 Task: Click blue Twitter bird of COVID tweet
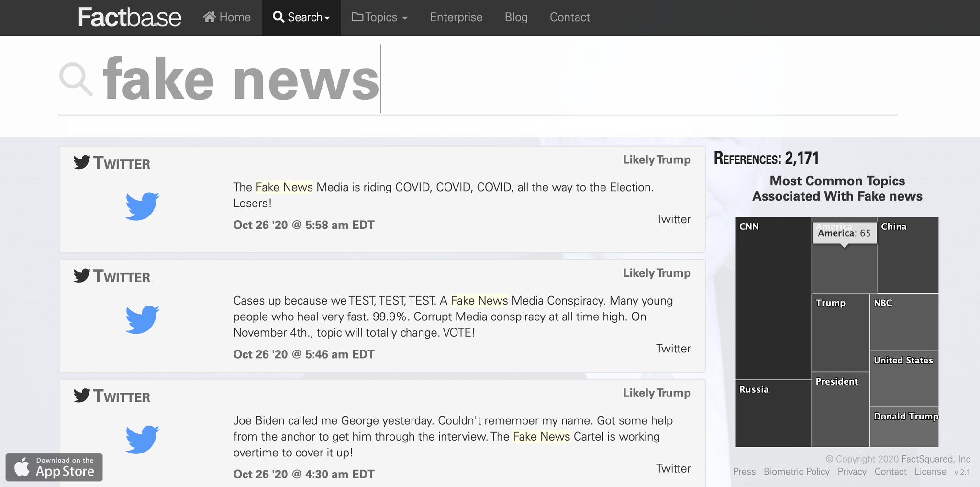[x=142, y=206]
